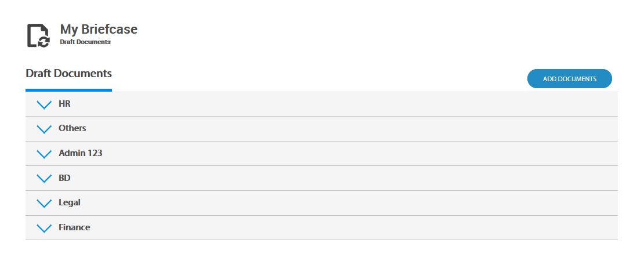Switch to the Draft Documents tab

pyautogui.click(x=68, y=74)
